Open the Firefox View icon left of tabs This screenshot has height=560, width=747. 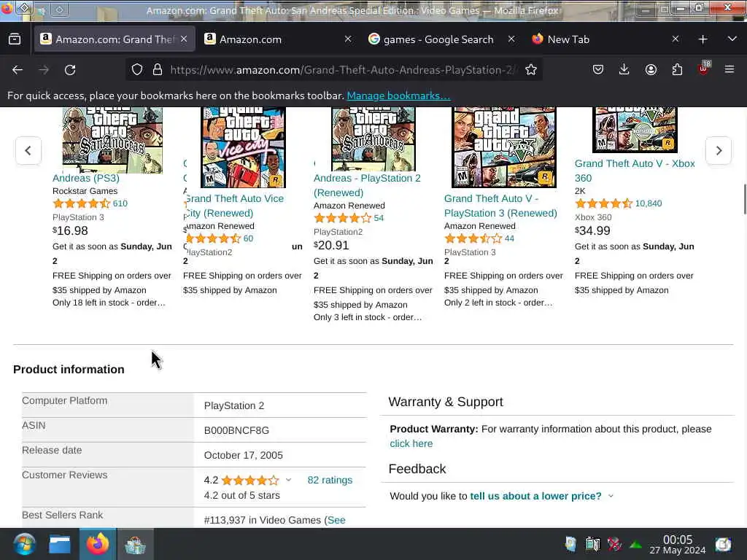point(15,39)
